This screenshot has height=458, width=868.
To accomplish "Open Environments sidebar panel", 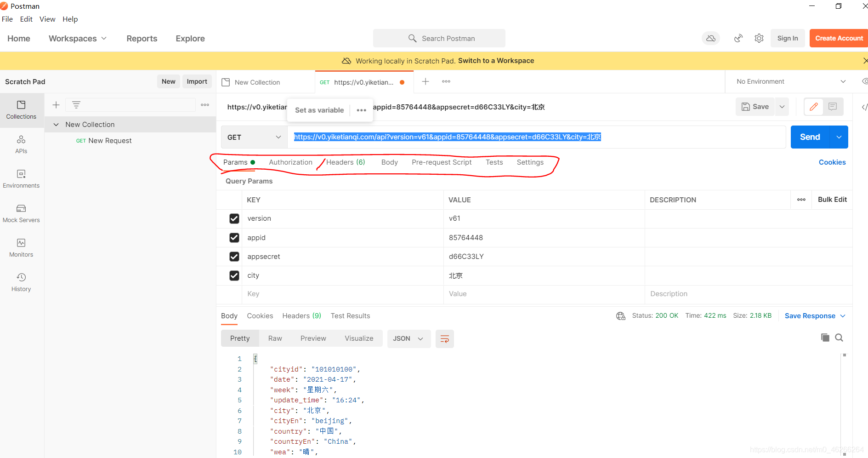I will coord(21,179).
